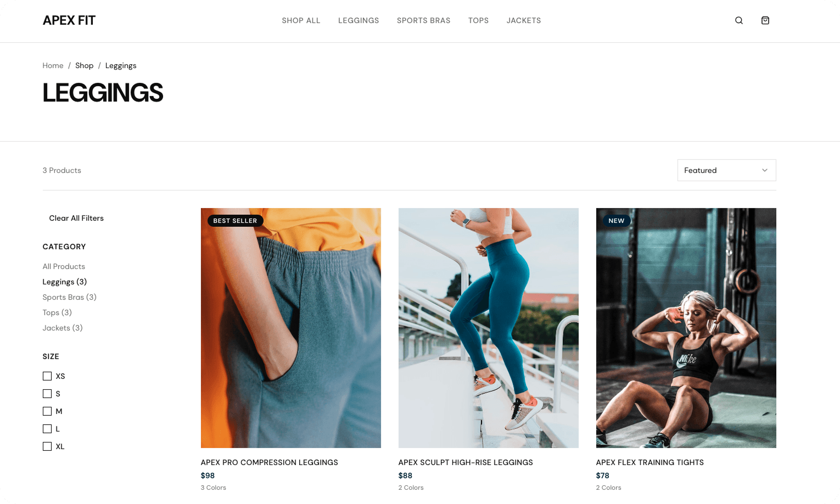Go to Home breadcrumb link
Viewport: 840px width, 504px height.
[x=53, y=65]
